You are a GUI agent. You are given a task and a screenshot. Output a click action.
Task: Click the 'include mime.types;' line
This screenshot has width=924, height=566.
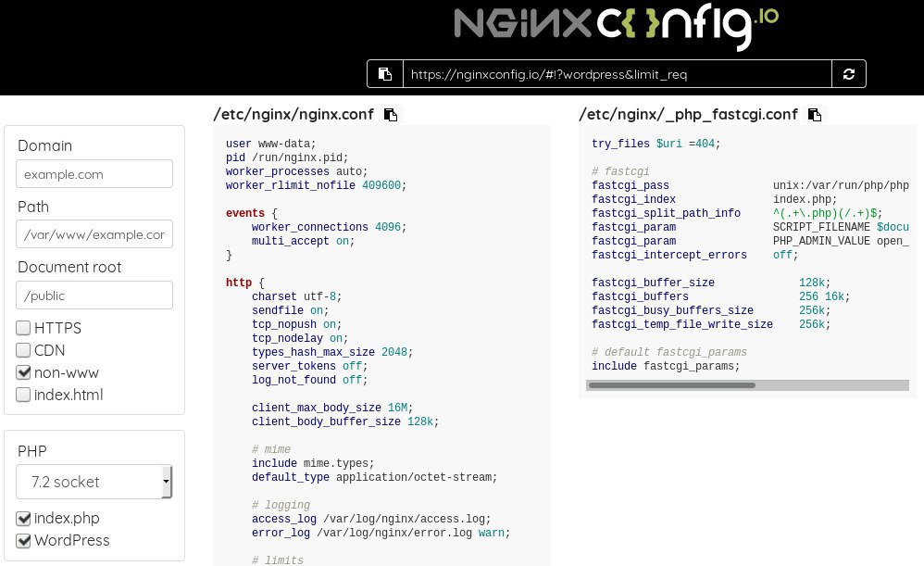[313, 463]
